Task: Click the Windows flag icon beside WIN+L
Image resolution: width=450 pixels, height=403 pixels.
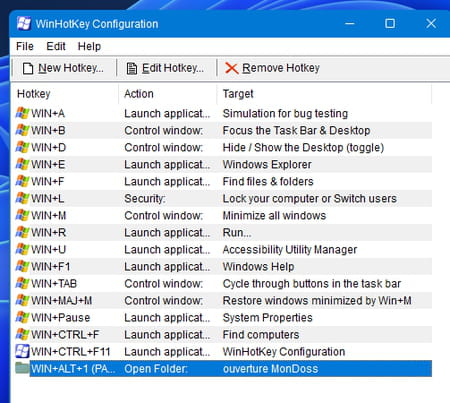Action: coord(22,198)
